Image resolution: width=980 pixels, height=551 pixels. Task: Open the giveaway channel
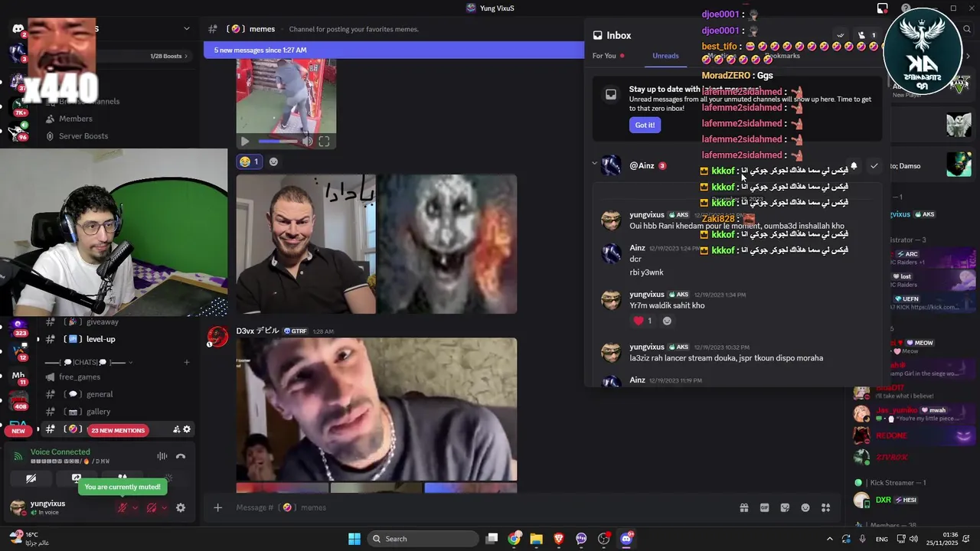(x=103, y=322)
